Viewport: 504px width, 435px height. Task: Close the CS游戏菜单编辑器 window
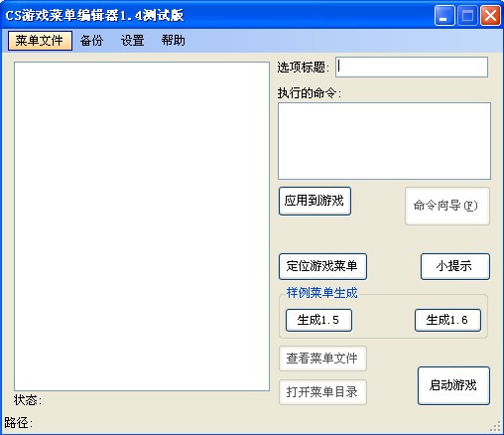pos(490,15)
